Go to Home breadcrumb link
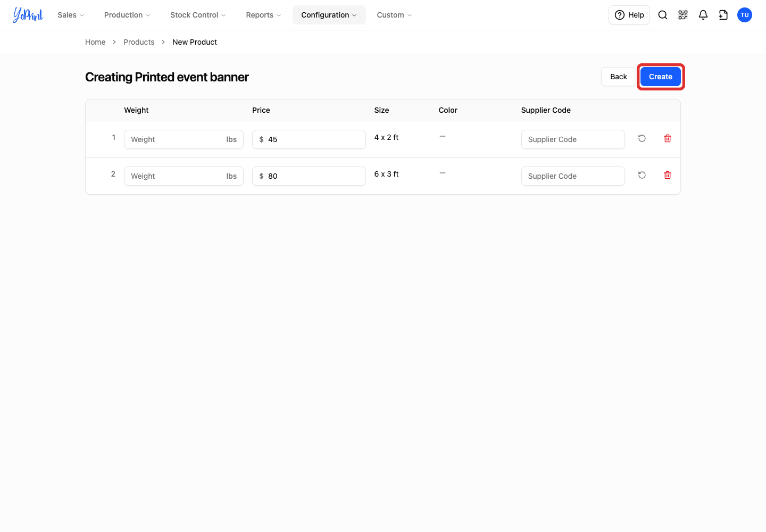 pyautogui.click(x=95, y=42)
